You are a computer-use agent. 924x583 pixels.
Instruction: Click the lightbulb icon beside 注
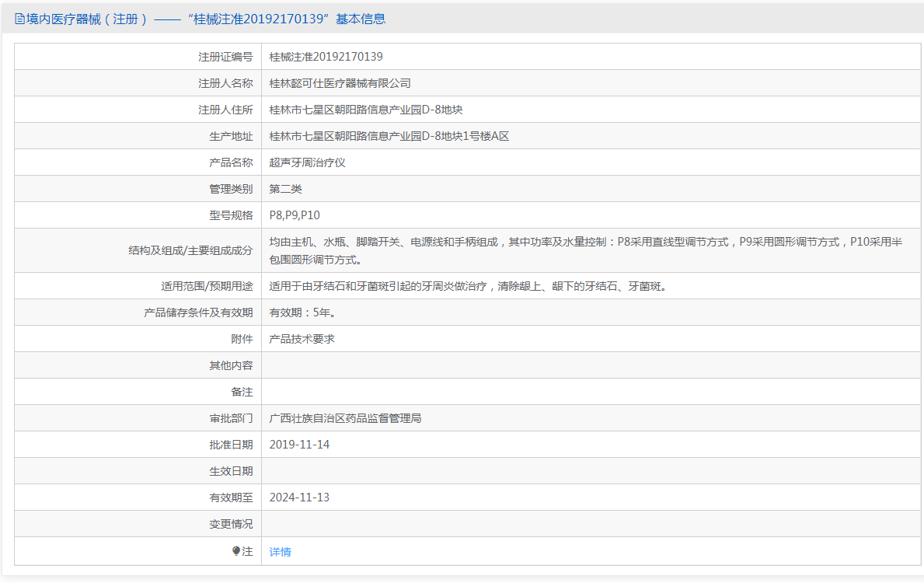pos(236,551)
